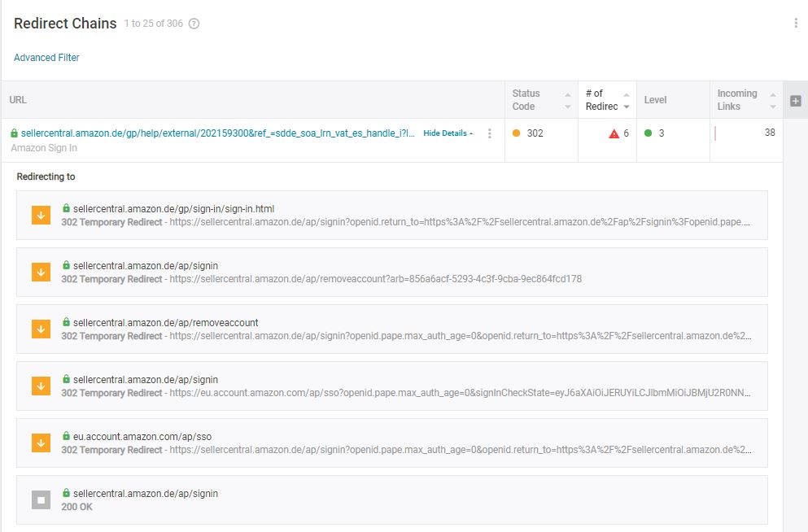Select the arrow icon for sign-in.html redirect

(41, 216)
